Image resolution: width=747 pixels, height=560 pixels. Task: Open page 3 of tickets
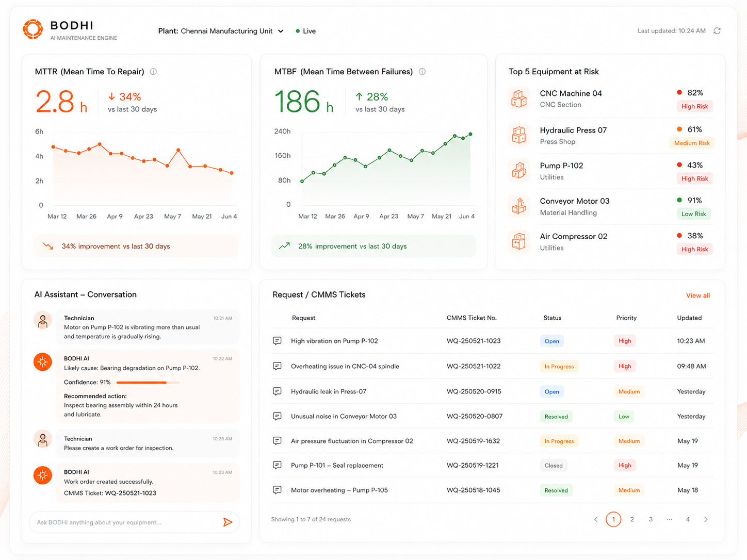651,519
